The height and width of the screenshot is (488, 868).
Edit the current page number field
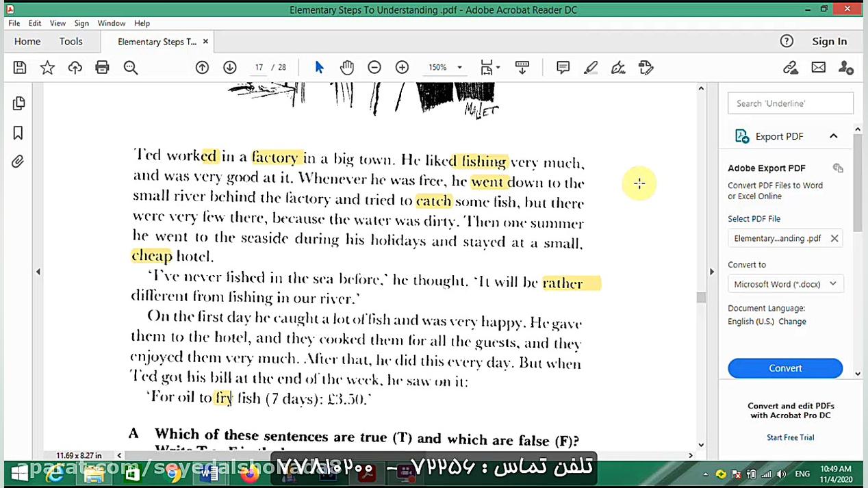point(259,67)
